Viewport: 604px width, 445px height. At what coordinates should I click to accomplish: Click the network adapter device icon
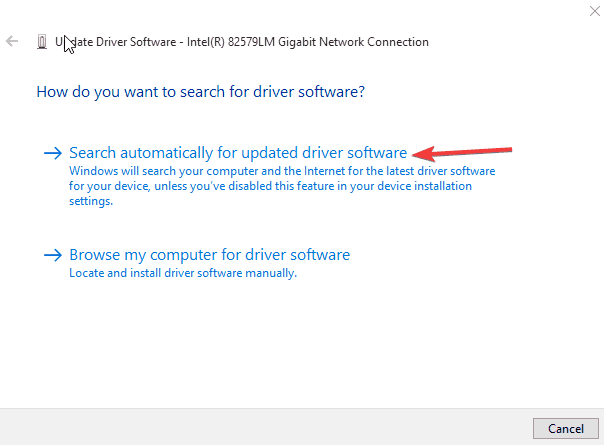coord(42,42)
